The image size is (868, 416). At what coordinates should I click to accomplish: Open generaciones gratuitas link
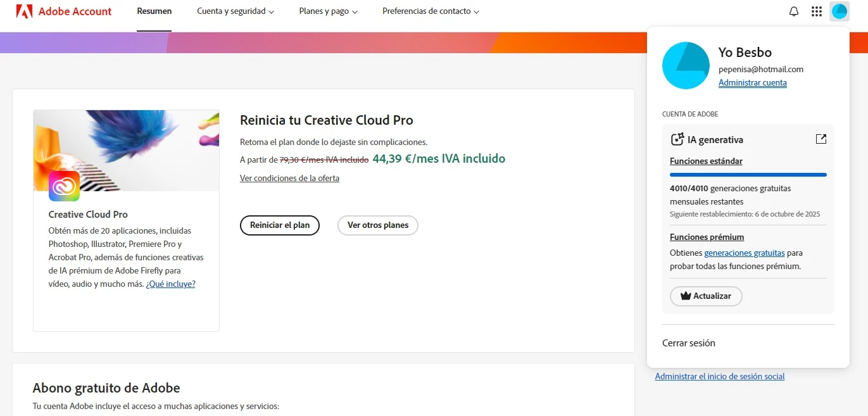pos(745,253)
